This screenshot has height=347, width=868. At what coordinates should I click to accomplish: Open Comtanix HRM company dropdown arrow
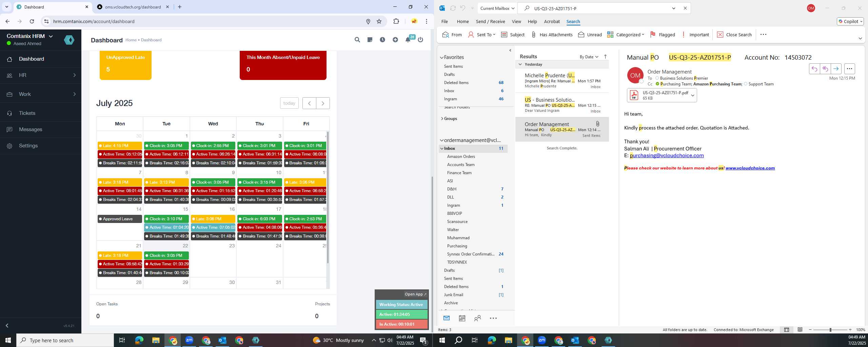[x=51, y=36]
